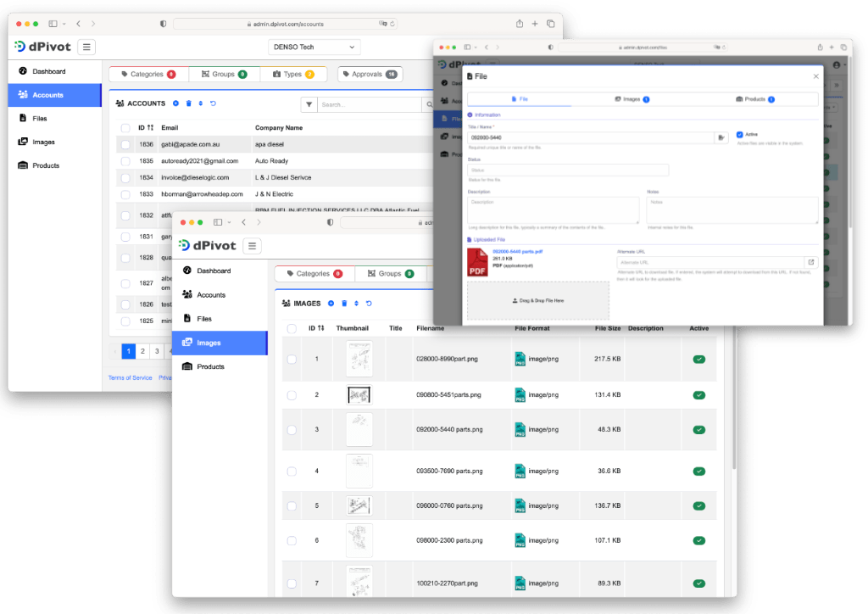This screenshot has width=868, height=614.
Task: Click hamburger menu in Images window
Action: click(x=252, y=246)
